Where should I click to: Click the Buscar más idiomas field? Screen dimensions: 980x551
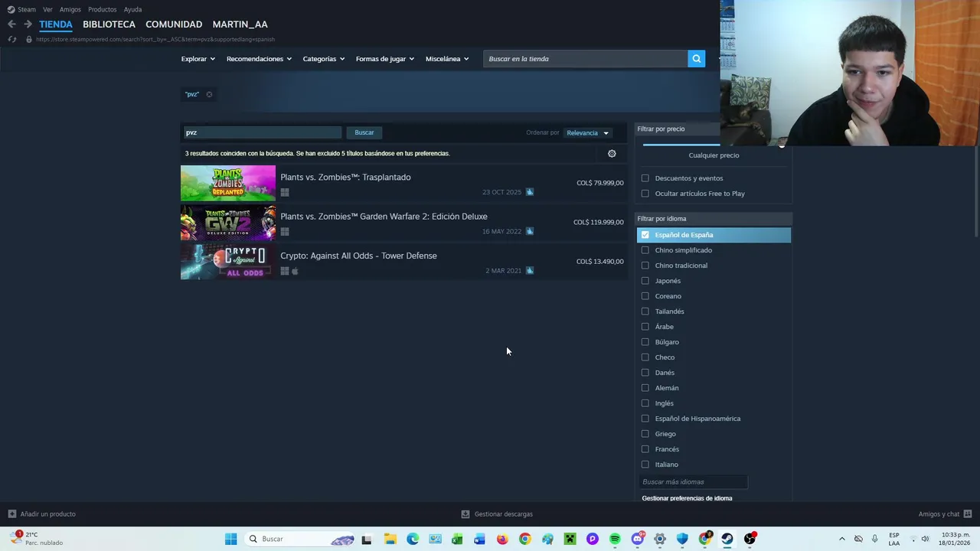[x=693, y=482]
